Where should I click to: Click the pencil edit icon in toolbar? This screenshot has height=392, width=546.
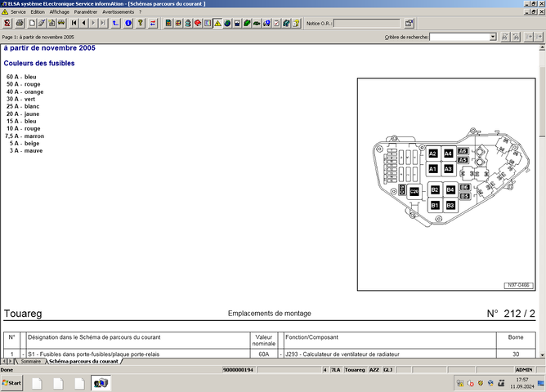pyautogui.click(x=42, y=24)
